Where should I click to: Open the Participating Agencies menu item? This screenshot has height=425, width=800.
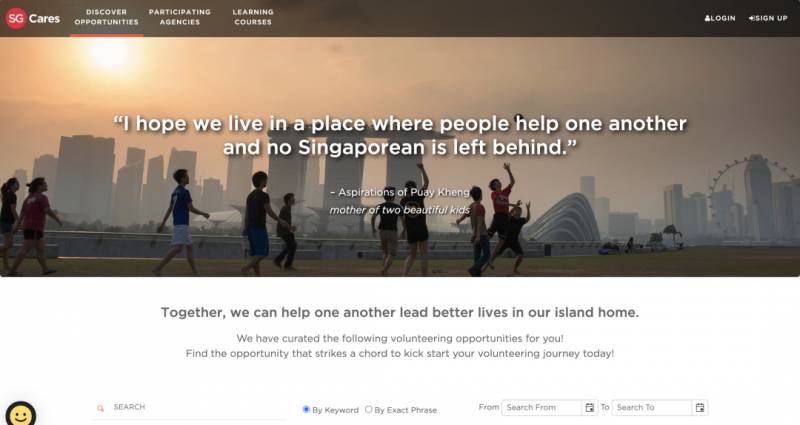coord(180,17)
